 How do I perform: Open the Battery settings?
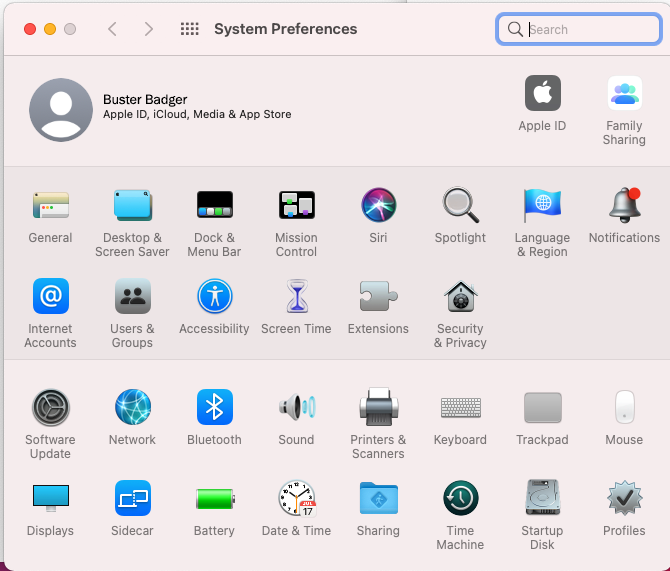(214, 498)
